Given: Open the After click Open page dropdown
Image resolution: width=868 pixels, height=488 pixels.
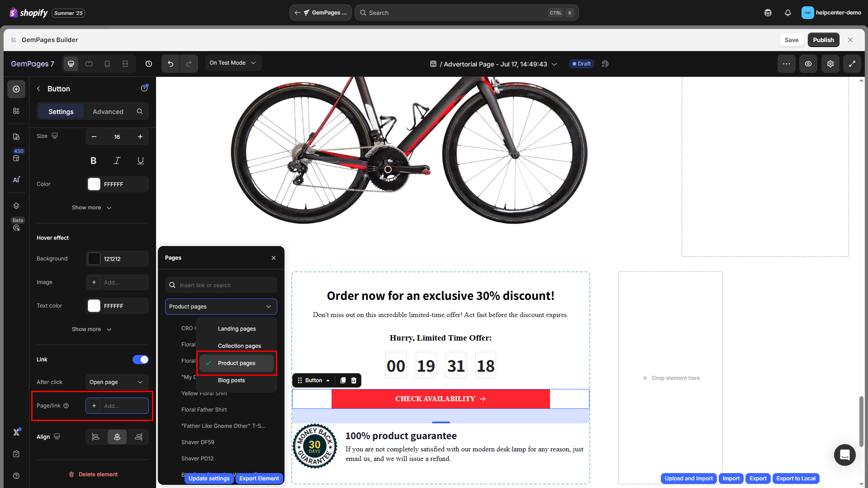Looking at the screenshot, I should (x=117, y=382).
